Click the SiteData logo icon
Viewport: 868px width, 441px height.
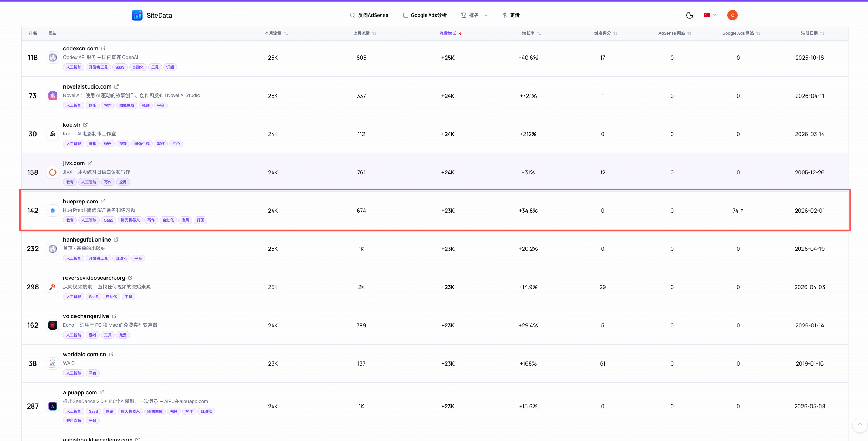(x=137, y=15)
